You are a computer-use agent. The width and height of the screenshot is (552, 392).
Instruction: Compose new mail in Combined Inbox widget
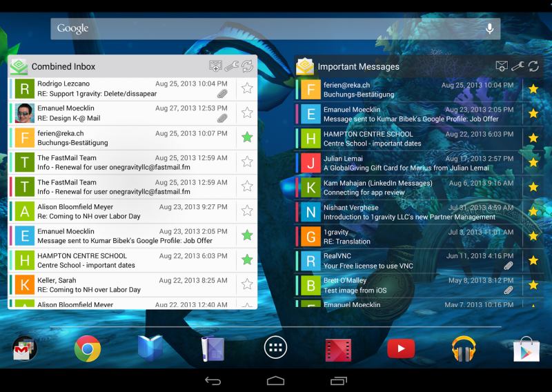(x=215, y=66)
